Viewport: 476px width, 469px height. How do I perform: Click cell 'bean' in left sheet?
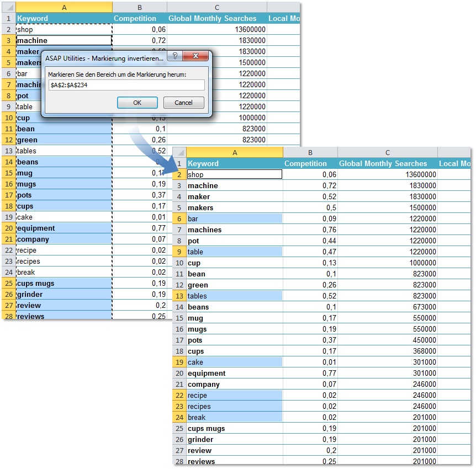coord(64,129)
